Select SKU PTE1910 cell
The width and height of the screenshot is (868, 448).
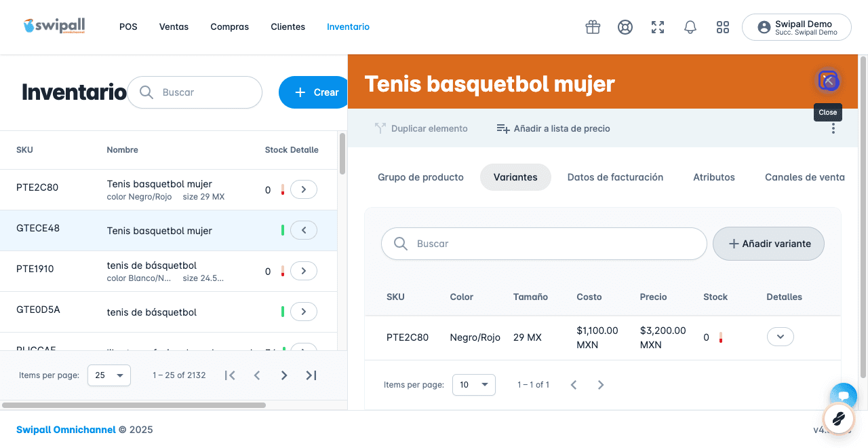tap(35, 269)
